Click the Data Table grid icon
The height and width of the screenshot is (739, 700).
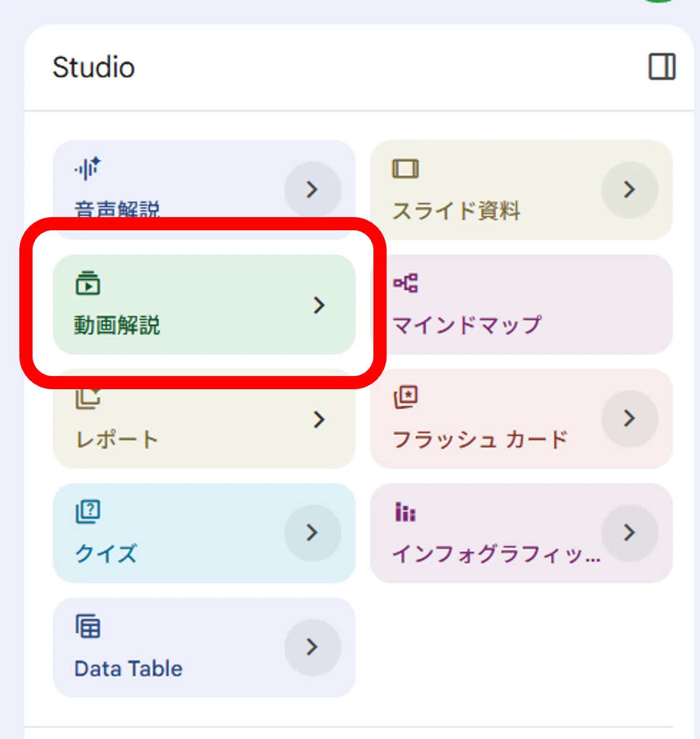pos(88,626)
